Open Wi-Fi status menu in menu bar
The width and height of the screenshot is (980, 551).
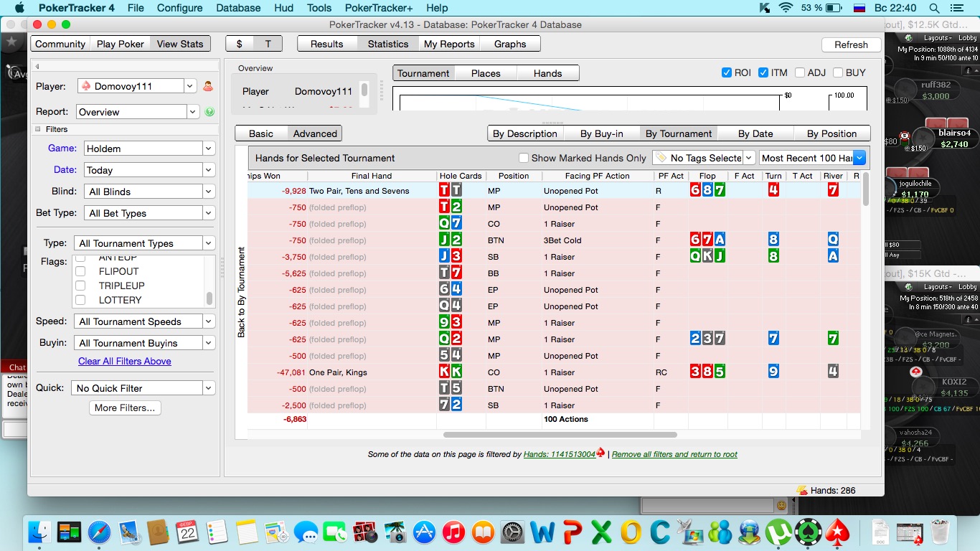[786, 8]
